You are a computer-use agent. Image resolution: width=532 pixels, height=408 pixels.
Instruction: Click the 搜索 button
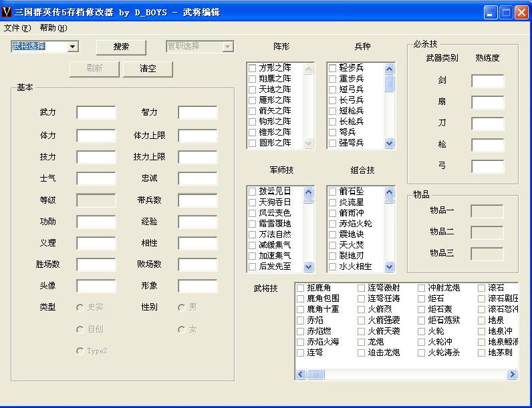(x=121, y=47)
